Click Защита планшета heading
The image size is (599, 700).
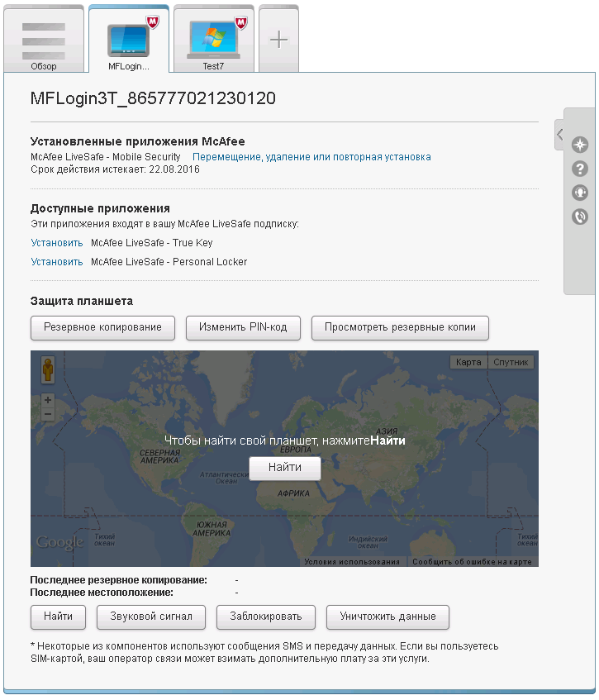point(82,302)
